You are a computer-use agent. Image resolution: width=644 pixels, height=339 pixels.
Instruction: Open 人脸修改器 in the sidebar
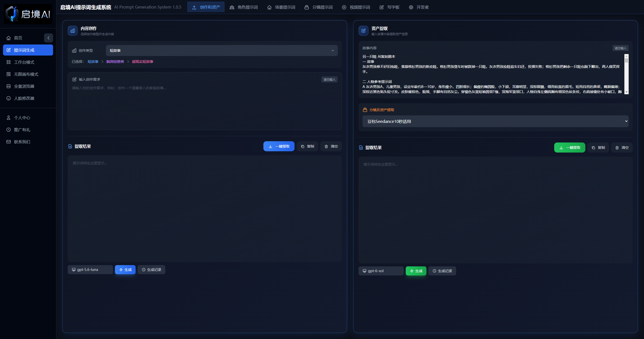(28, 98)
